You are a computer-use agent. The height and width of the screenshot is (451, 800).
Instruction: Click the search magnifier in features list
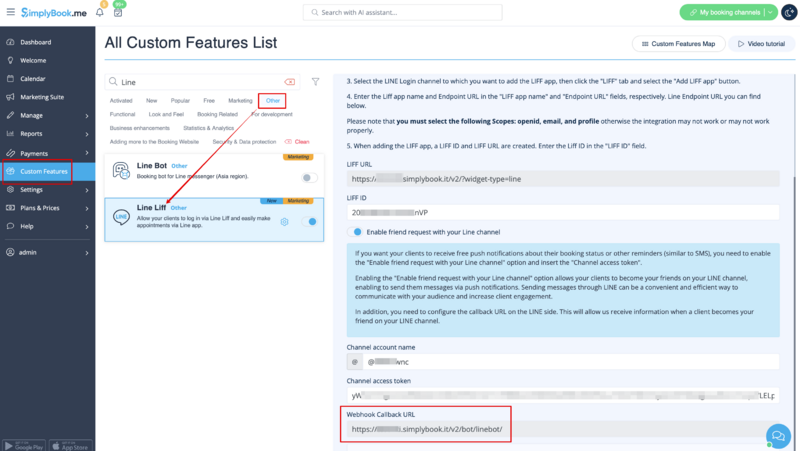point(113,82)
